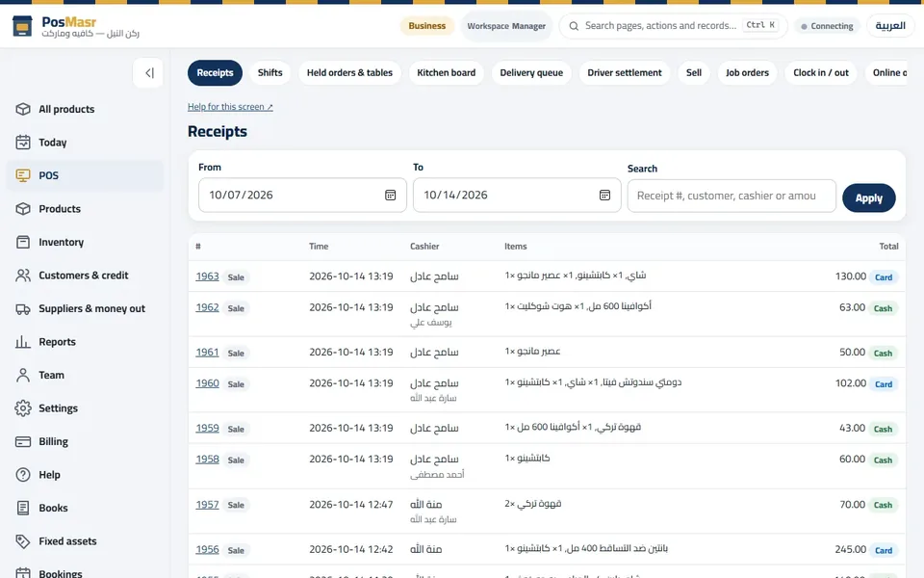Click the receipt search text box
This screenshot has height=578, width=924.
coord(731,196)
